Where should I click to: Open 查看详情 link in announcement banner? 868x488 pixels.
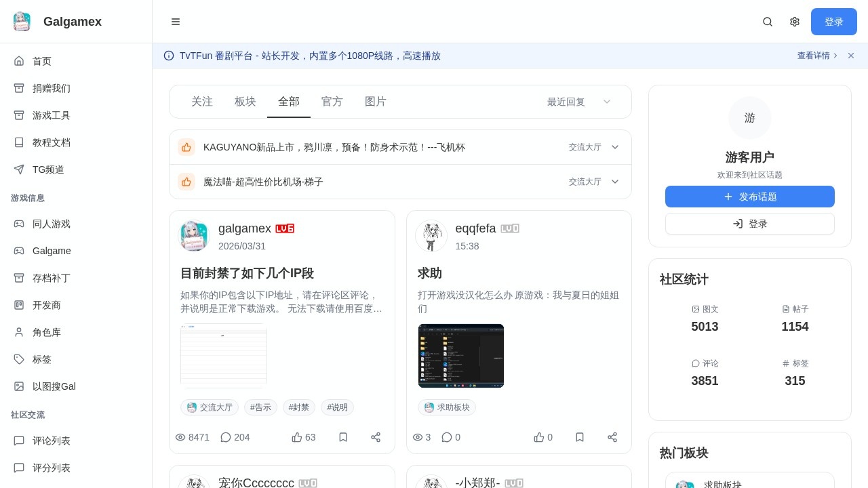point(817,56)
